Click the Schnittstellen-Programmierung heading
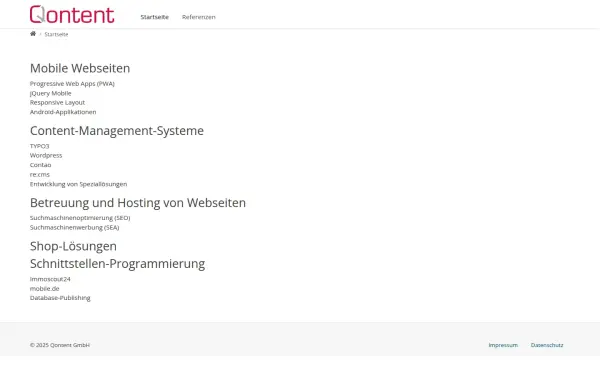600x375 pixels. (x=117, y=264)
